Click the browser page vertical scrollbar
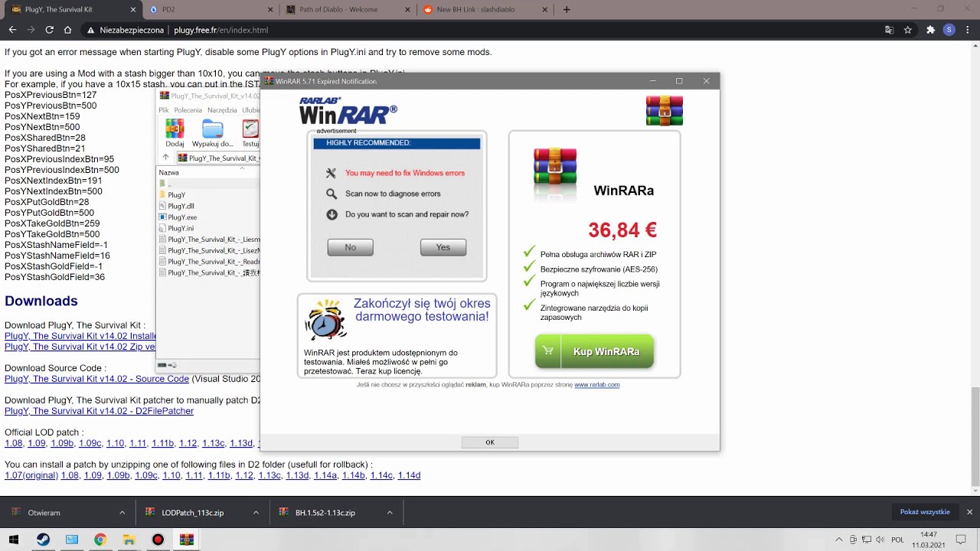Viewport: 980px width, 551px height. [x=975, y=437]
